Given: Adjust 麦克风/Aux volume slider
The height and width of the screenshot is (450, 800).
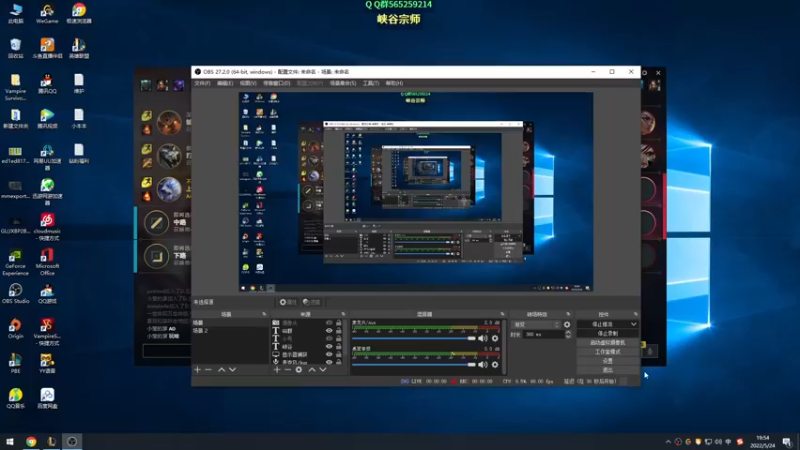Looking at the screenshot, I should point(414,338).
